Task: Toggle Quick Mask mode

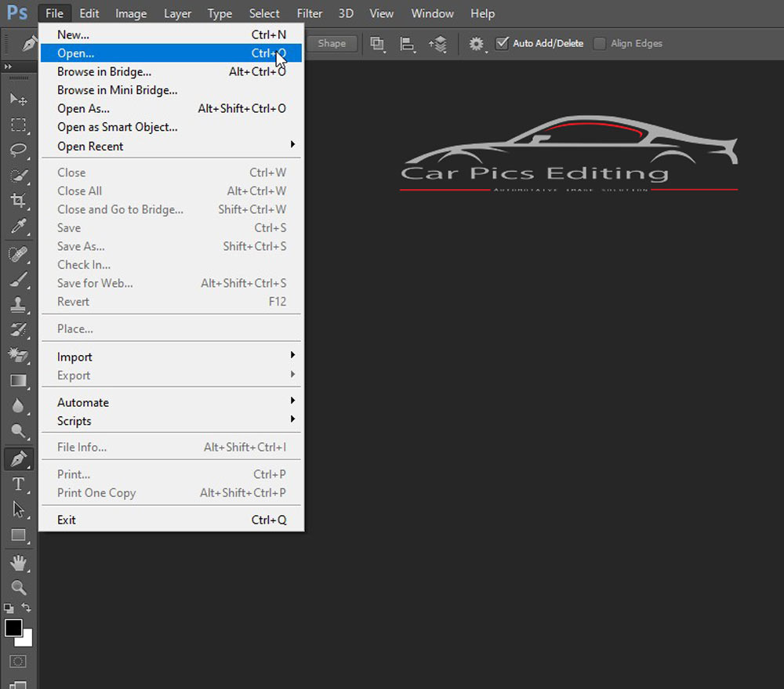Action: [18, 662]
